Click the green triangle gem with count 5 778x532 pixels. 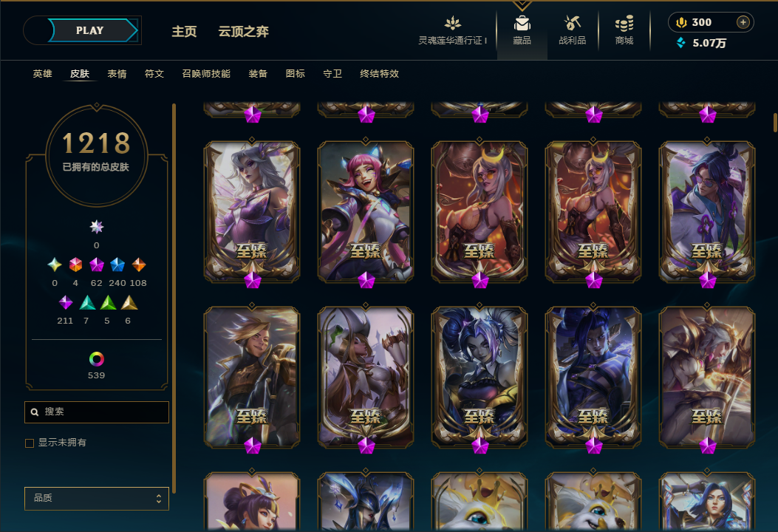(x=108, y=303)
